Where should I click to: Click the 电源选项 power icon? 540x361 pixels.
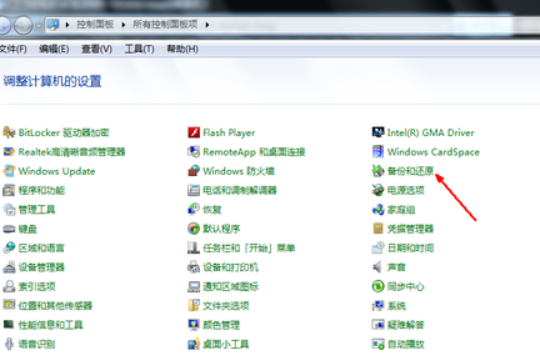378,190
